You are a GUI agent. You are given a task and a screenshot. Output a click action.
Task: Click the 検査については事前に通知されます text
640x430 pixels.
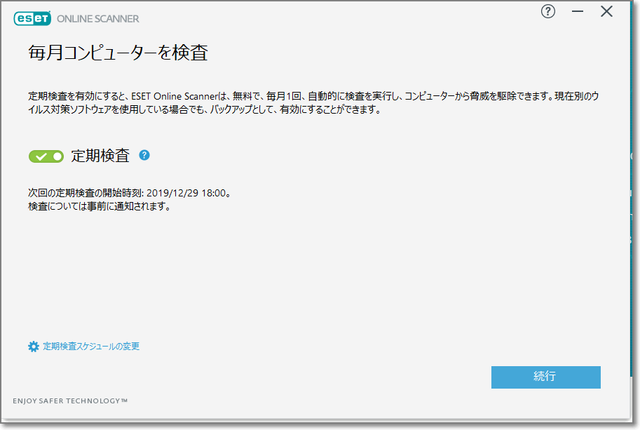point(99,206)
